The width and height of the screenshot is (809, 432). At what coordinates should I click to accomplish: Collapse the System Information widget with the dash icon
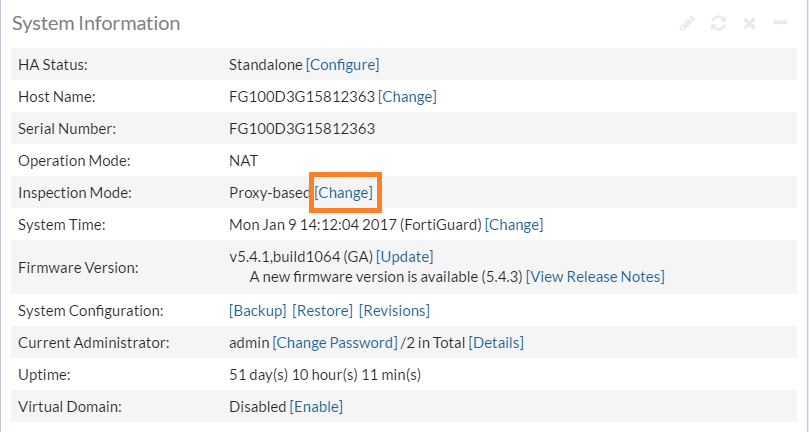pos(780,23)
